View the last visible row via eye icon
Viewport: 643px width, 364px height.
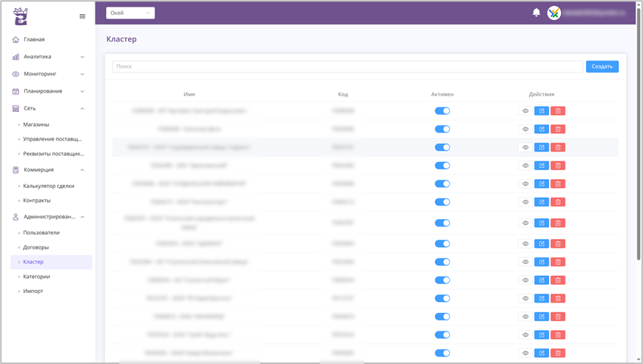tap(525, 353)
